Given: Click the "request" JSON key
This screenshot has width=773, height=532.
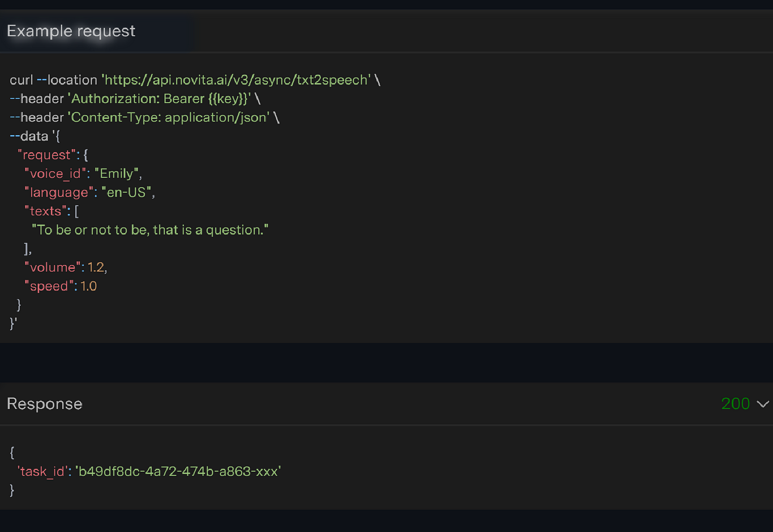Looking at the screenshot, I should [x=46, y=155].
